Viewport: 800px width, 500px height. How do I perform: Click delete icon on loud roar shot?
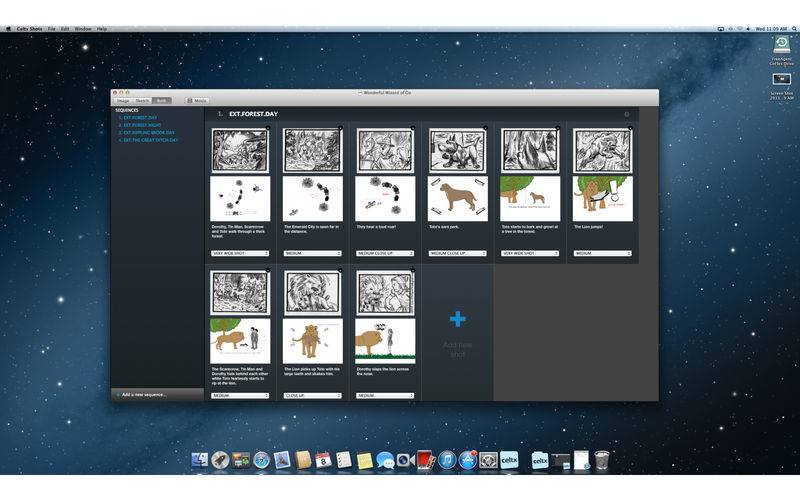click(x=413, y=128)
